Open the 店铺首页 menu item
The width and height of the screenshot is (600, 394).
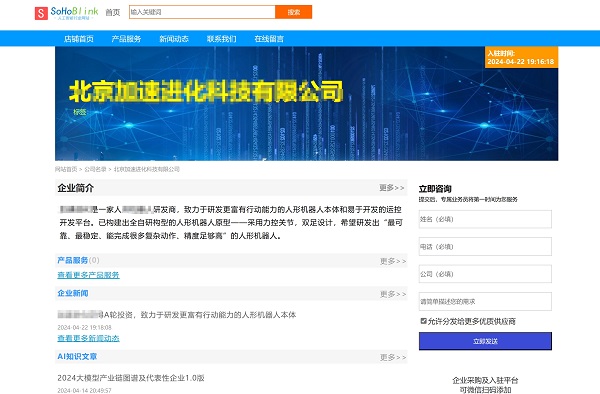[x=79, y=39]
